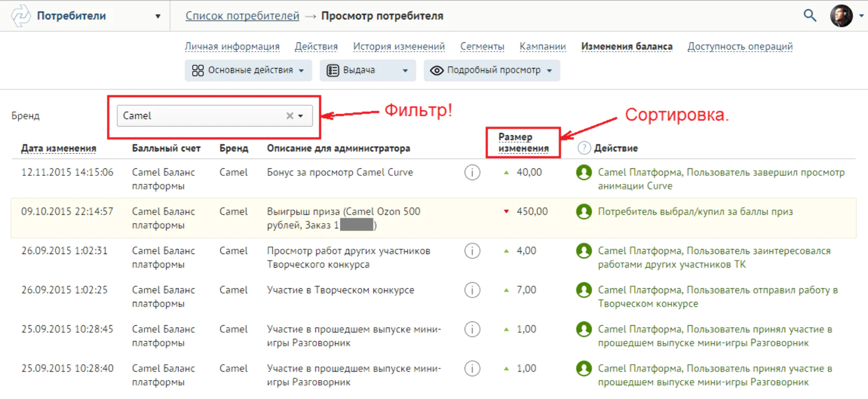Viewport: 868px width, 399px height.
Task: Expand the Основные действия dropdown button
Action: [x=248, y=71]
